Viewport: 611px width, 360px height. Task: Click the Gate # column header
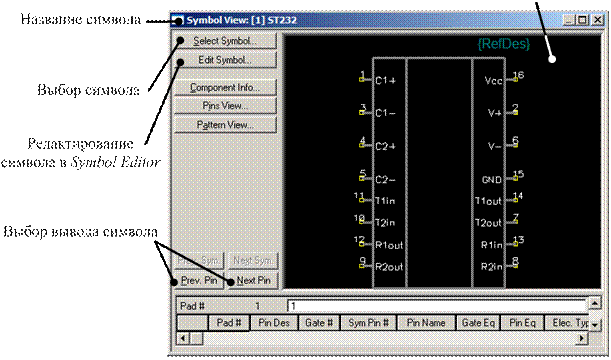tap(319, 323)
